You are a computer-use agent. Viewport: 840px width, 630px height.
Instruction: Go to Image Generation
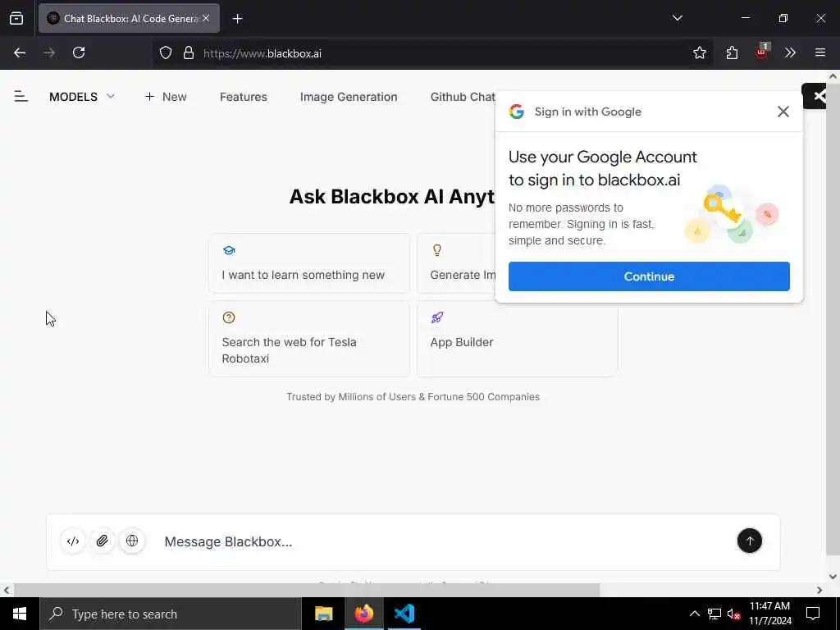point(349,97)
